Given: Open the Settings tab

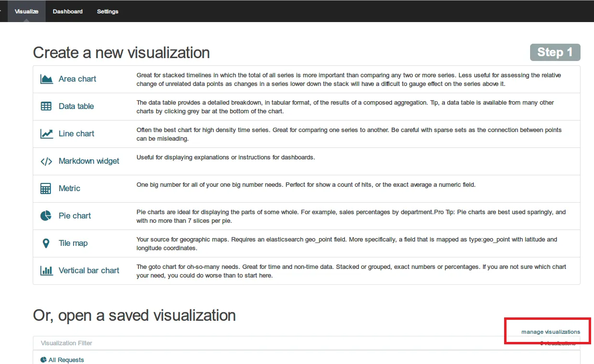Looking at the screenshot, I should pyautogui.click(x=107, y=11).
